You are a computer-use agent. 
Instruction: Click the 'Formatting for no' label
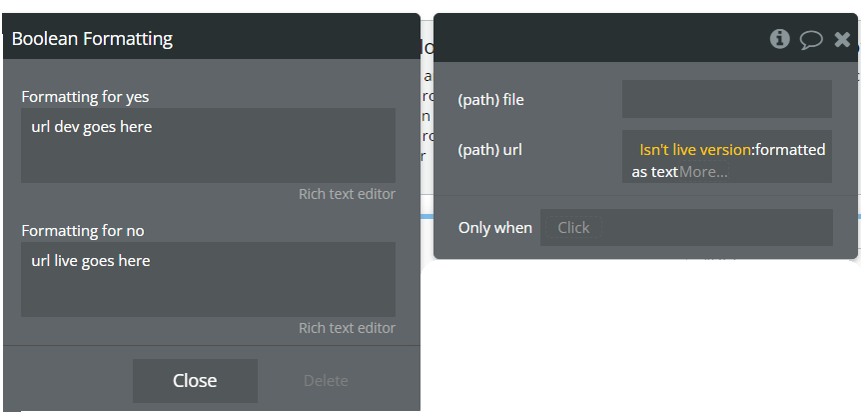point(83,230)
